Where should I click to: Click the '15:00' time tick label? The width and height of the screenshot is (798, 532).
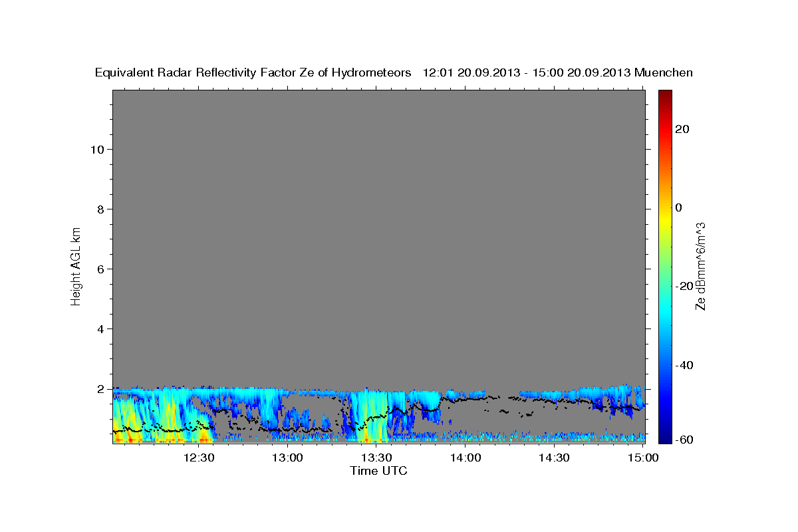coord(642,458)
